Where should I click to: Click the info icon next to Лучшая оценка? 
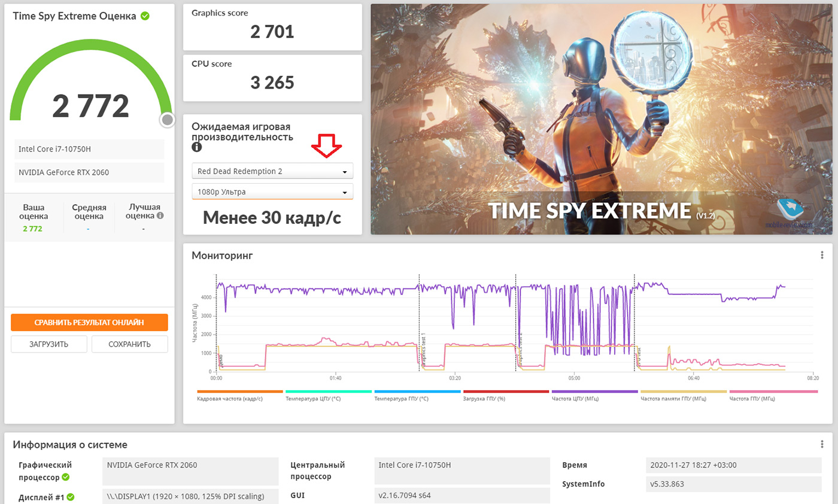click(160, 215)
